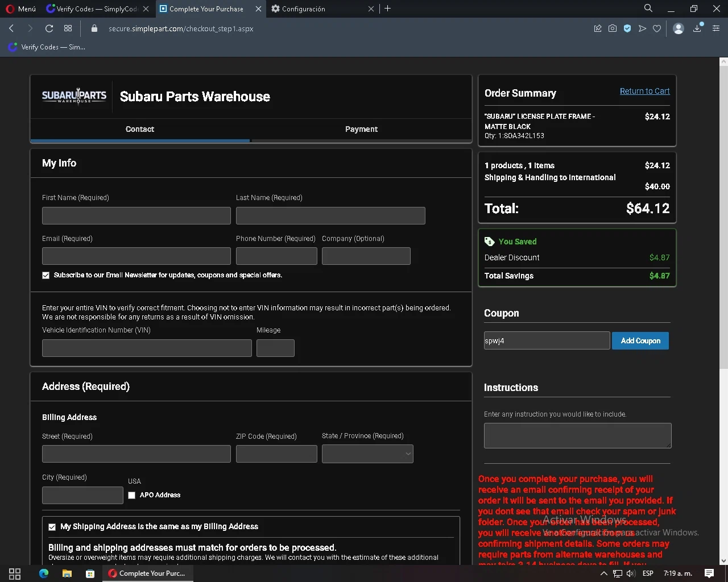
Task: Click the Vehicle Identification Number field
Action: pyautogui.click(x=147, y=348)
